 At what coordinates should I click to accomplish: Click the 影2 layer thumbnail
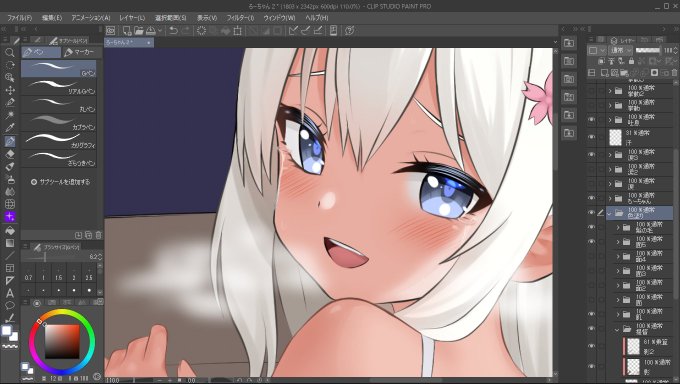pos(634,347)
